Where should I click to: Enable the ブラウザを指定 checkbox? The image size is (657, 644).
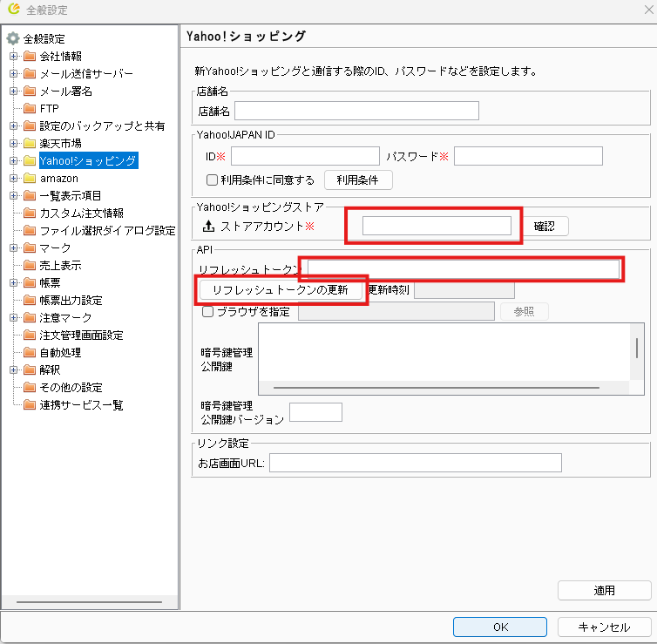[207, 311]
